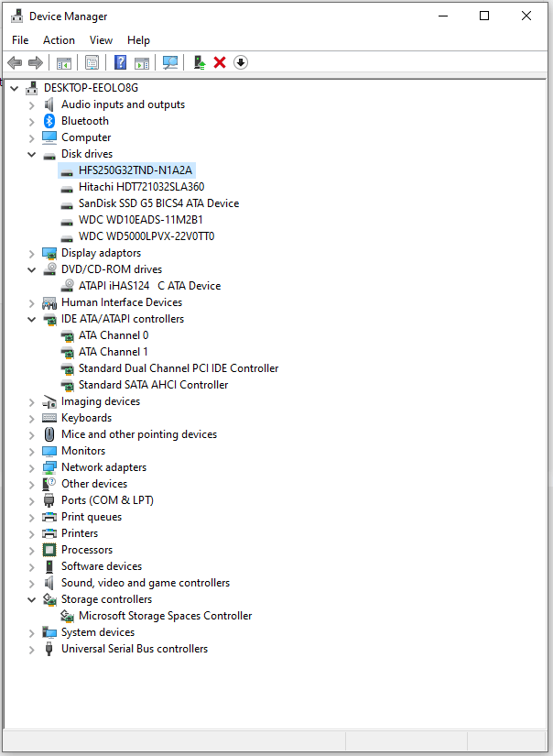Expand the Display adaptors category
553x756 pixels.
tap(32, 254)
